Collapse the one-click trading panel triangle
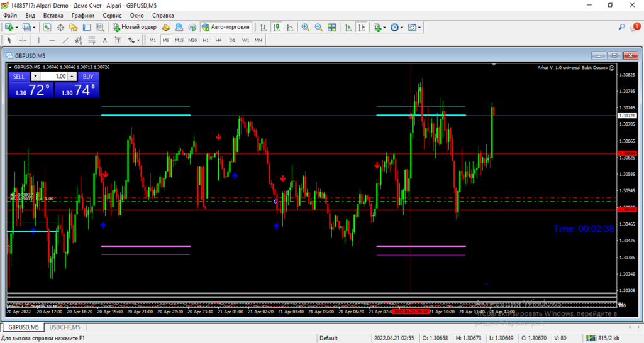The height and width of the screenshot is (343, 644). pos(10,67)
